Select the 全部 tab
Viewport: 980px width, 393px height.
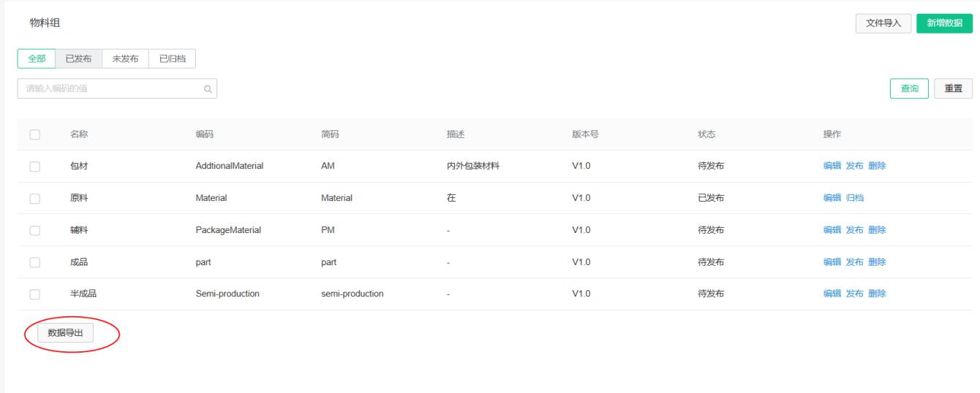tap(37, 58)
